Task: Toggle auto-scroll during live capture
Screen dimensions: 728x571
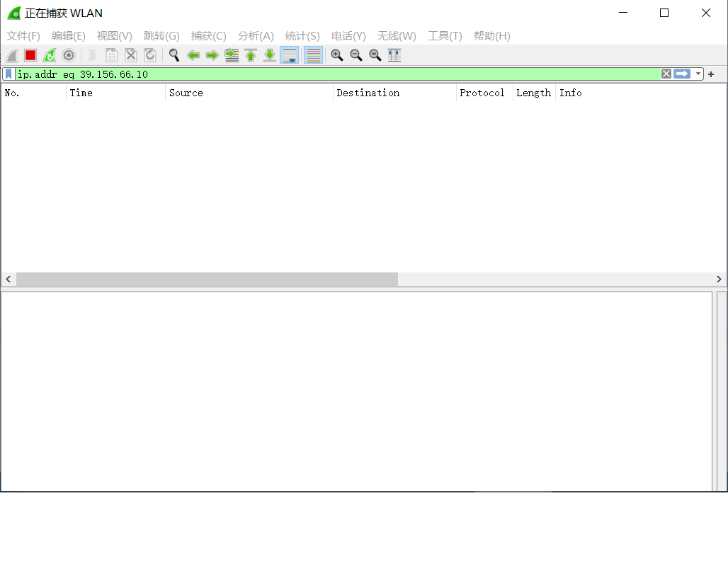Action: [289, 55]
